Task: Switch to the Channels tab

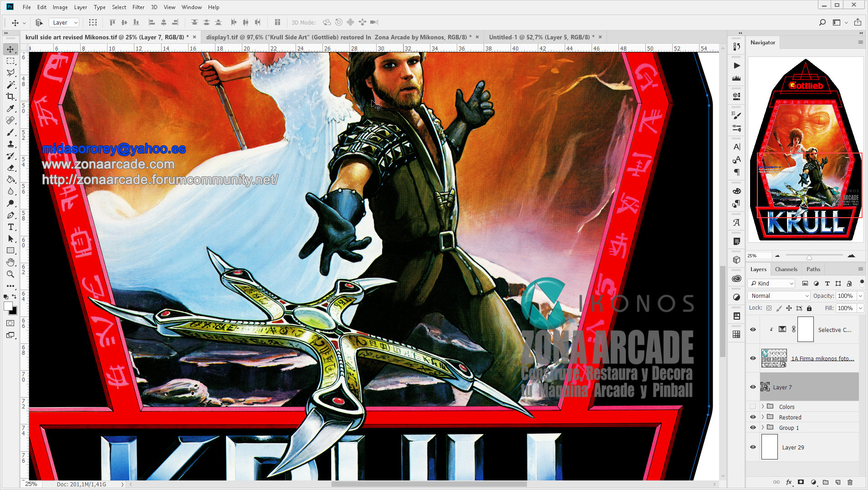Action: pyautogui.click(x=786, y=269)
